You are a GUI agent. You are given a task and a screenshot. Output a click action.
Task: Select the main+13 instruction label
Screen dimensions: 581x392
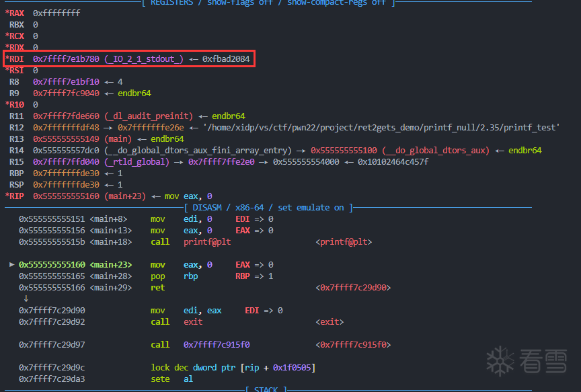click(111, 231)
